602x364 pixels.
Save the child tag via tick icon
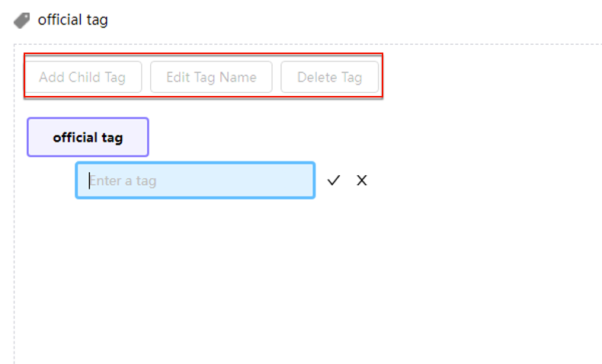pyautogui.click(x=334, y=180)
